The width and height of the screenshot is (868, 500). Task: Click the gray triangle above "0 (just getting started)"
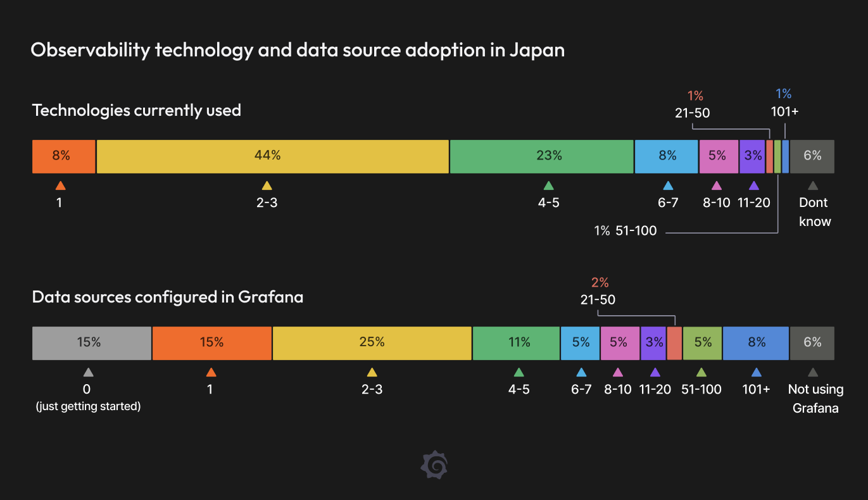pyautogui.click(x=88, y=372)
